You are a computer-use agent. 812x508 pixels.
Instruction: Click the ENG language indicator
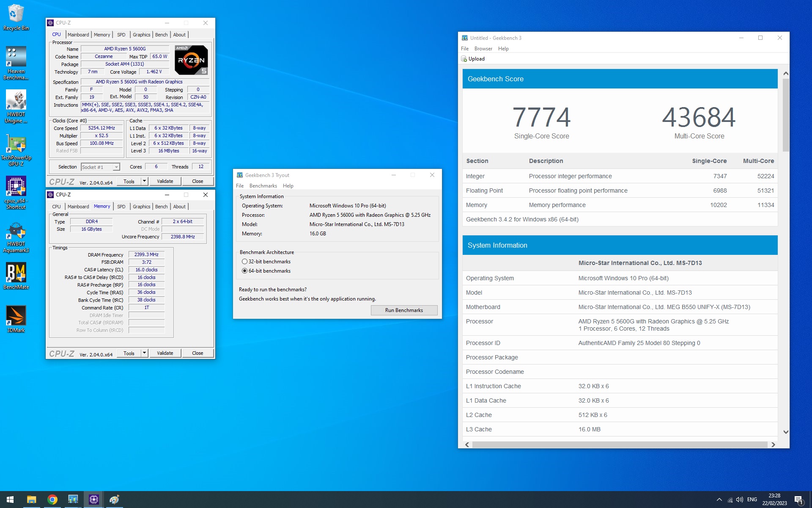pos(752,500)
